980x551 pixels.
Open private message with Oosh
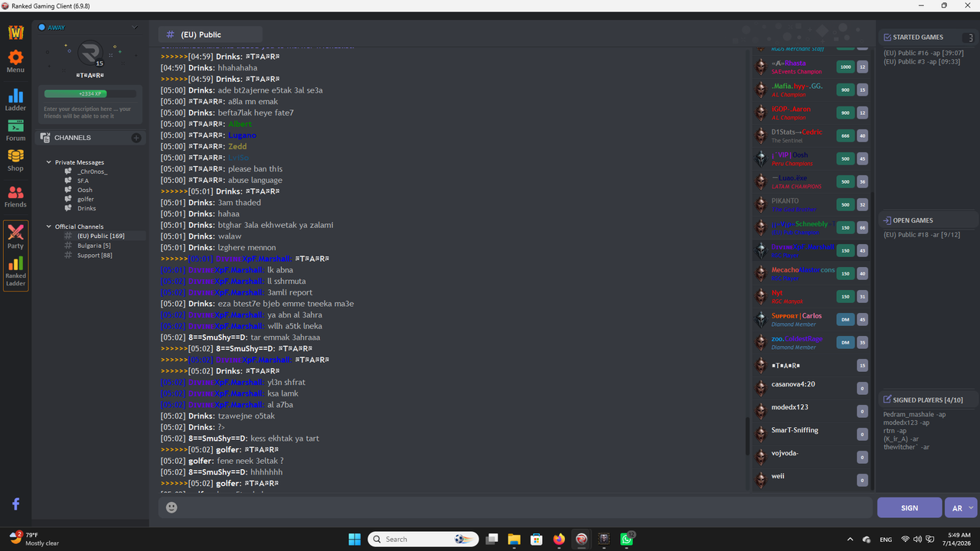click(x=84, y=190)
